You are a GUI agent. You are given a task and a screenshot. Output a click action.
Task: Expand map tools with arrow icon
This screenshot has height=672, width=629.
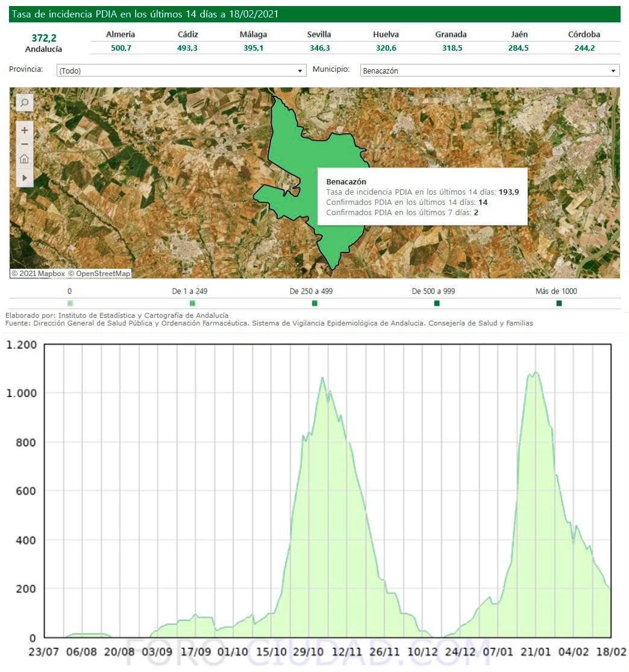[25, 178]
